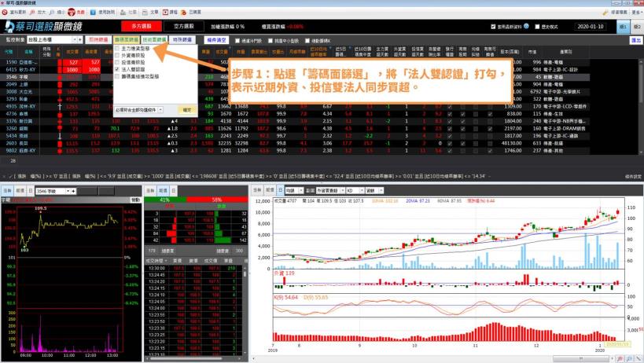Click the plus button beside 3546 stock combo
644x363 pixels.
click(73, 191)
